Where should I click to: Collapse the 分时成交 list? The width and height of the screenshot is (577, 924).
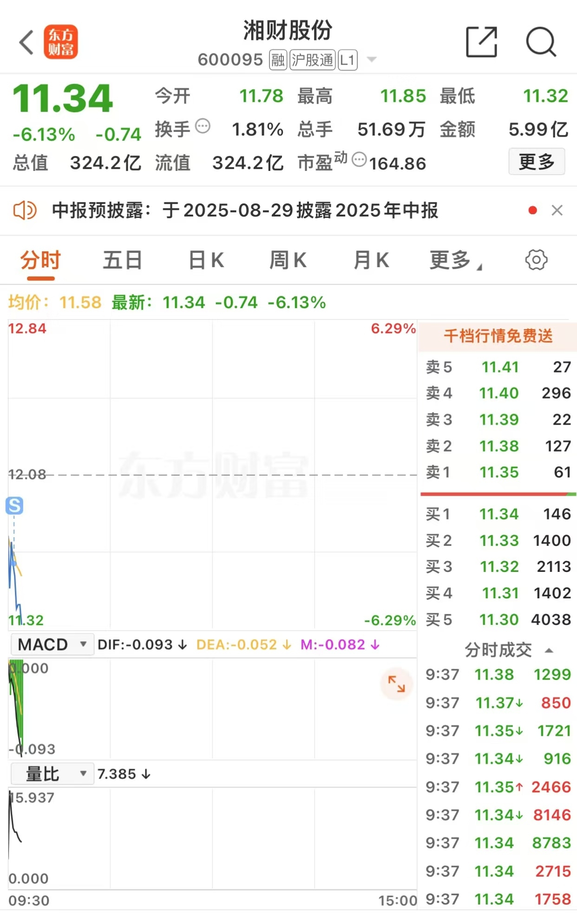click(549, 650)
